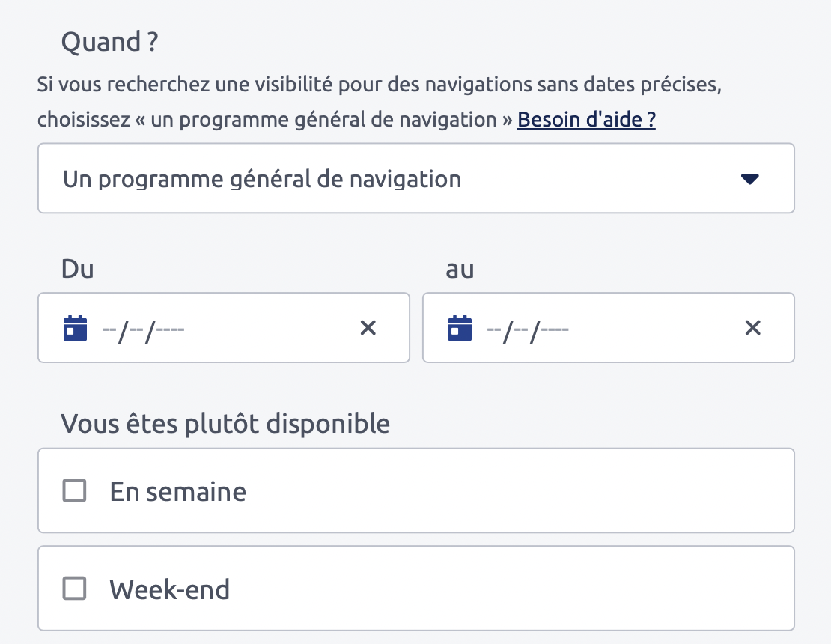This screenshot has width=831, height=644.
Task: Select the month segment of the "au" date
Action: 521,329
